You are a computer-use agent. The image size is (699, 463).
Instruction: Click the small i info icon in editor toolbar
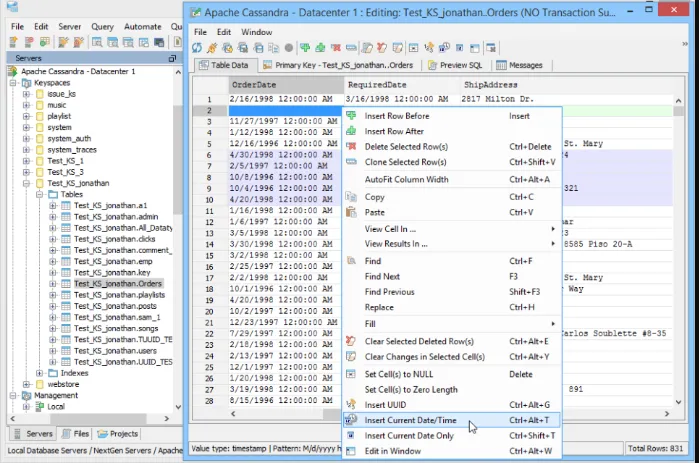click(460, 48)
